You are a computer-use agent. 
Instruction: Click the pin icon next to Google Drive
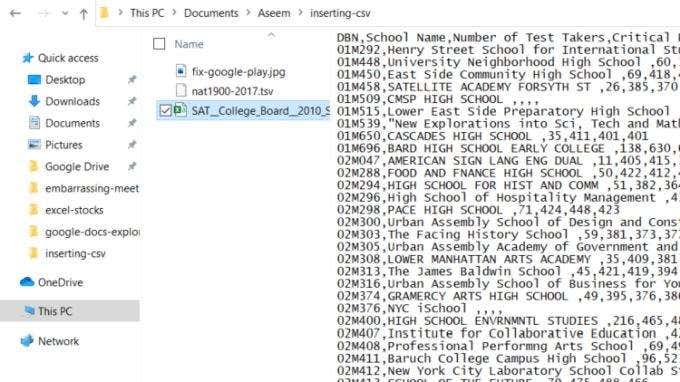pos(132,166)
